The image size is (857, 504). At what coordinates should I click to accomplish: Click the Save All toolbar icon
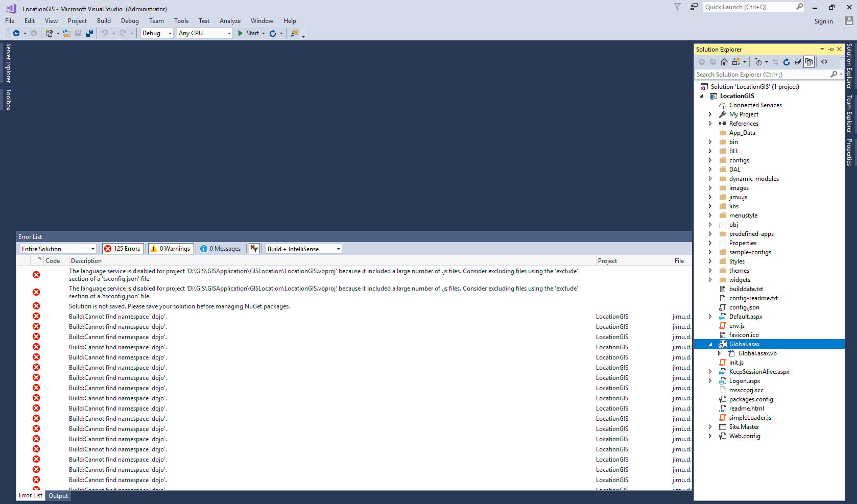pos(89,33)
